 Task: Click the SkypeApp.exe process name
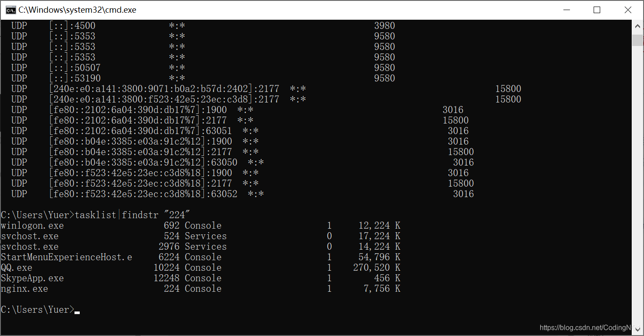(x=32, y=278)
